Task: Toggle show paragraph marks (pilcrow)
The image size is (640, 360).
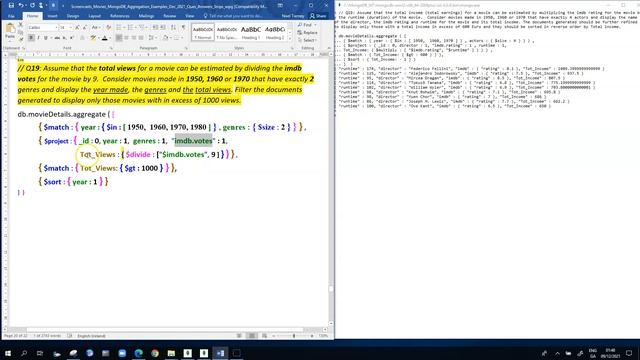Action: (x=184, y=27)
